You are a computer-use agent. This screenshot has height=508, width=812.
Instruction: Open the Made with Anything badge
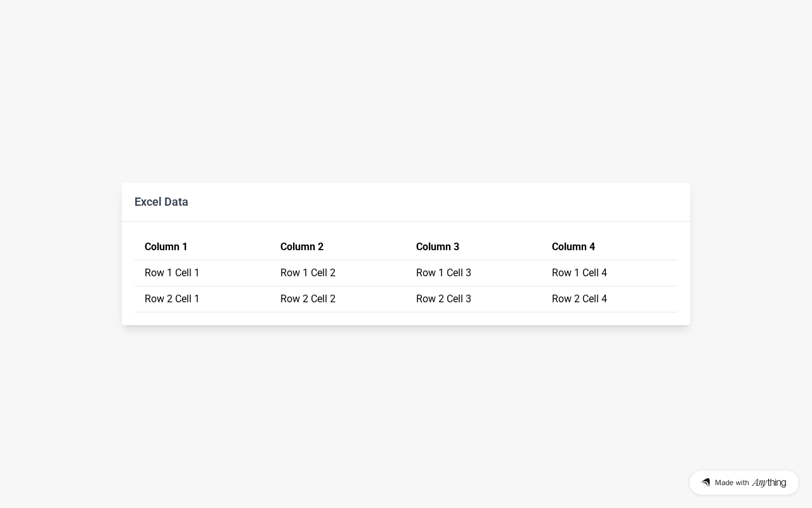[743, 483]
